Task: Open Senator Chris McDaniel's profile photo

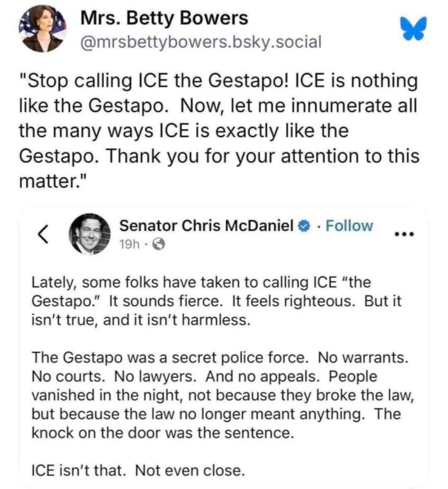Action: coord(90,234)
